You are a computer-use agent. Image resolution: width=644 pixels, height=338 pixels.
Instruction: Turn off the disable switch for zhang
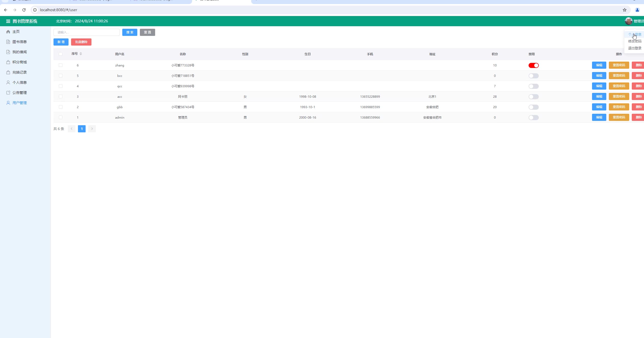pos(533,65)
